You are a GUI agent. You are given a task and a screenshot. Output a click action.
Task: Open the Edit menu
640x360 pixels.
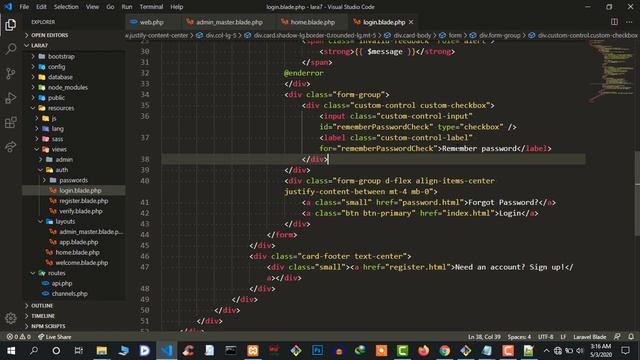point(41,7)
